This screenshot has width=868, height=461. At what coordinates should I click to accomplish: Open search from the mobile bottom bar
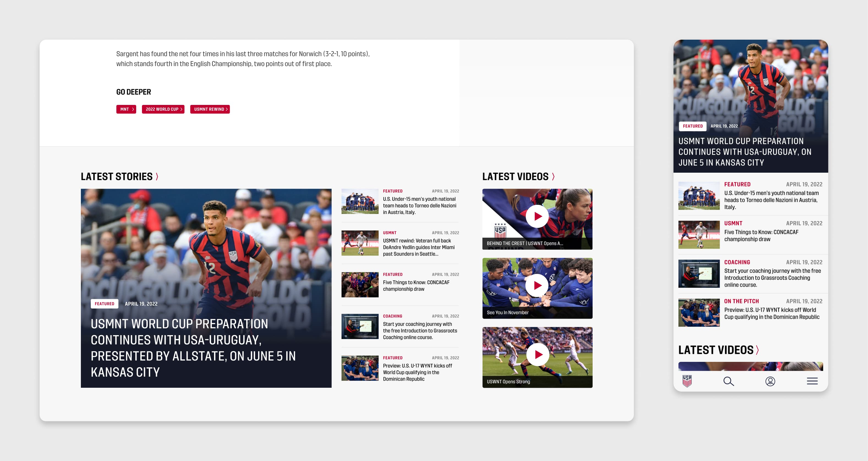point(729,381)
